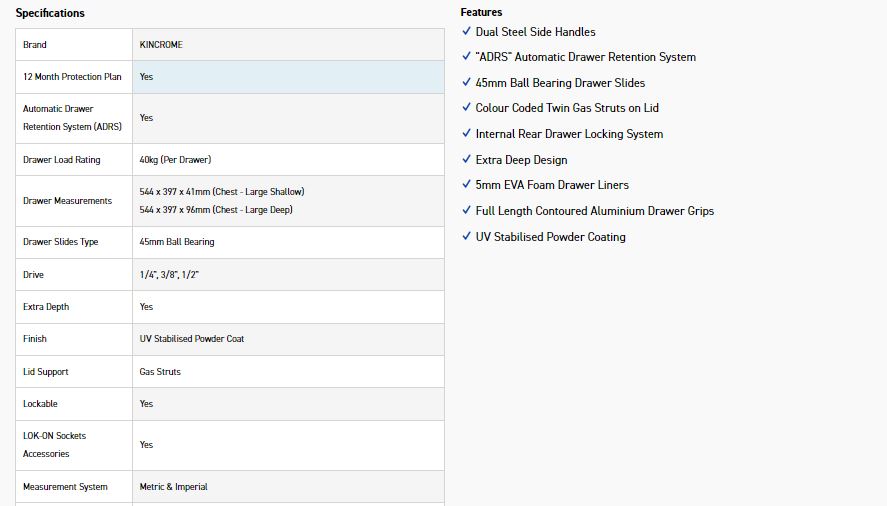
Task: Click the Specifications heading
Action: tap(50, 13)
